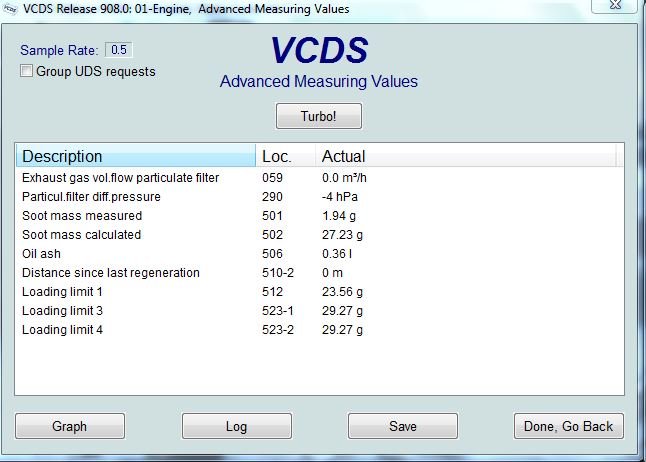The height and width of the screenshot is (462, 646).
Task: Start logging with the Log button
Action: [x=237, y=426]
